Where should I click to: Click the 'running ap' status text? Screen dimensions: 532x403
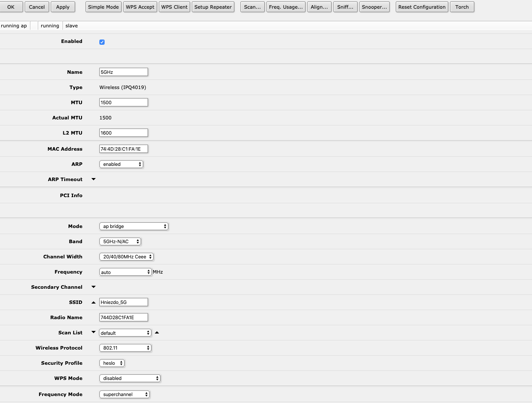click(x=14, y=26)
